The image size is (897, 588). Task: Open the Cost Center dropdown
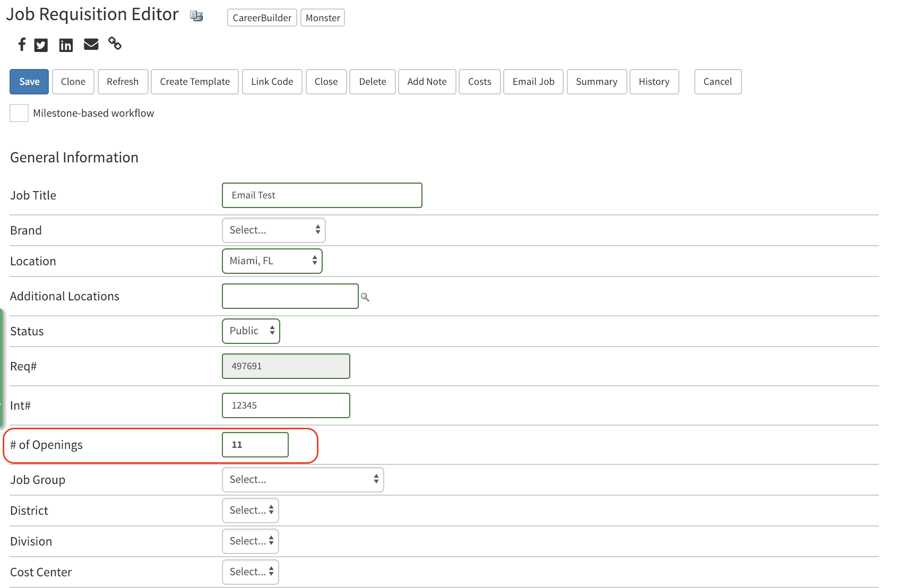[250, 572]
